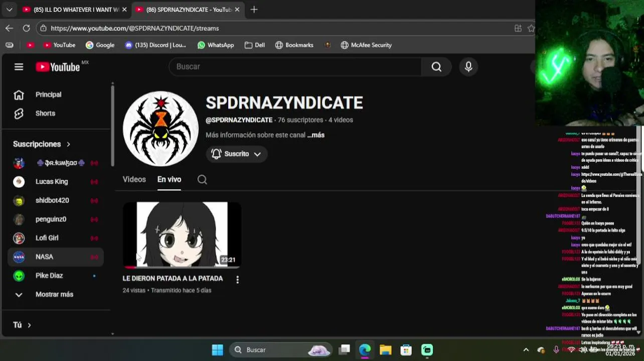The width and height of the screenshot is (644, 361).
Task: Go to YouTube home via the logo
Action: [x=58, y=67]
